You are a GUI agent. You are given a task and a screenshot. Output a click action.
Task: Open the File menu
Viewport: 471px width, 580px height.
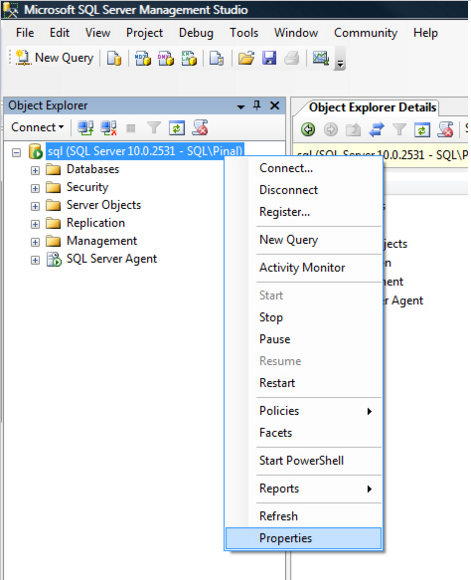click(25, 33)
